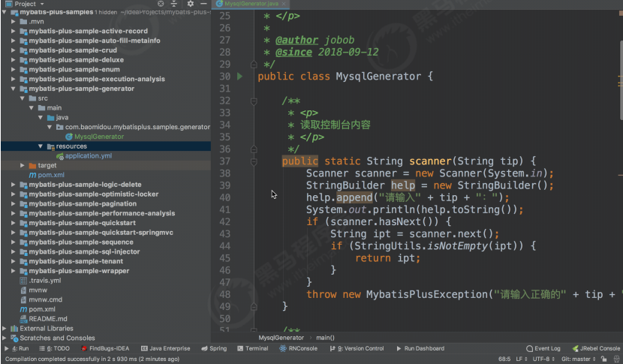This screenshot has height=364, width=623.
Task: Click the inspector hector icon in status bar
Action: click(616, 359)
